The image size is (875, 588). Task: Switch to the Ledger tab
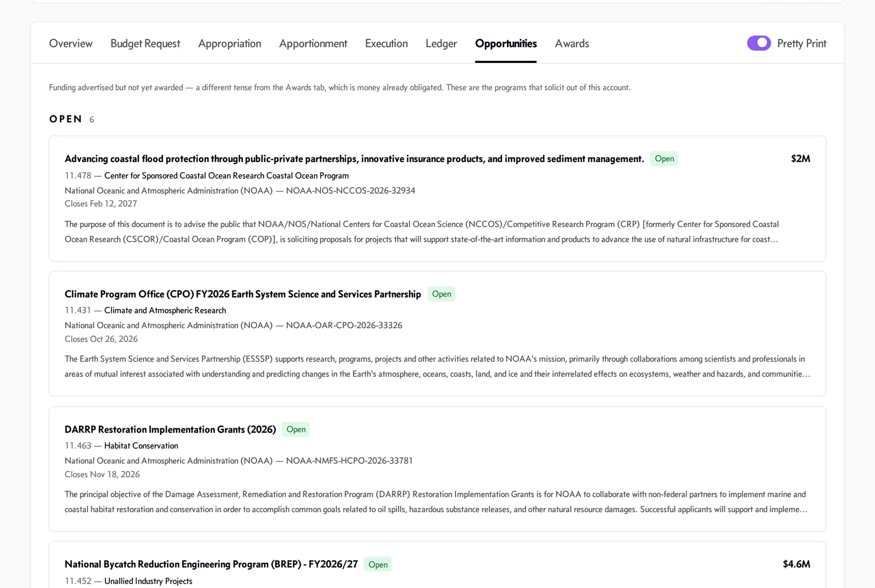(x=441, y=43)
